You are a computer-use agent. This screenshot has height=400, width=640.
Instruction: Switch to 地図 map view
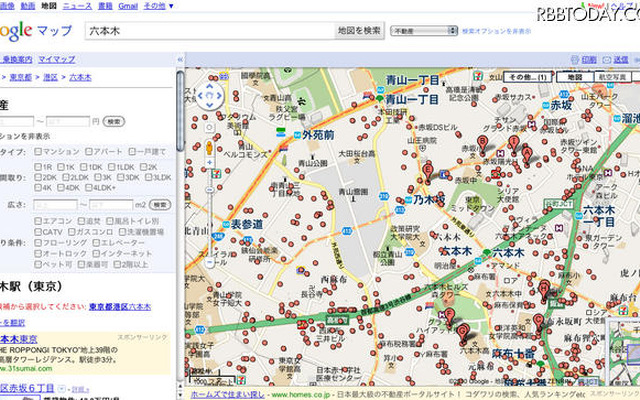pyautogui.click(x=575, y=77)
